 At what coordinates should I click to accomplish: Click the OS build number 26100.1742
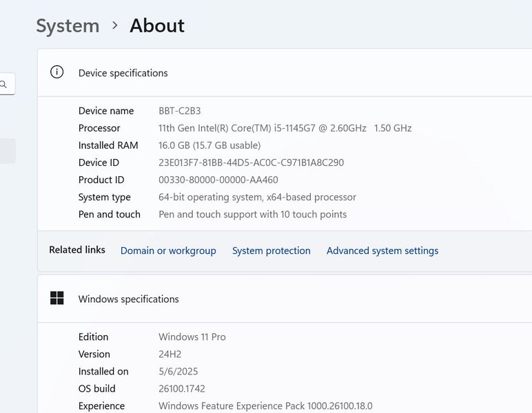click(182, 388)
